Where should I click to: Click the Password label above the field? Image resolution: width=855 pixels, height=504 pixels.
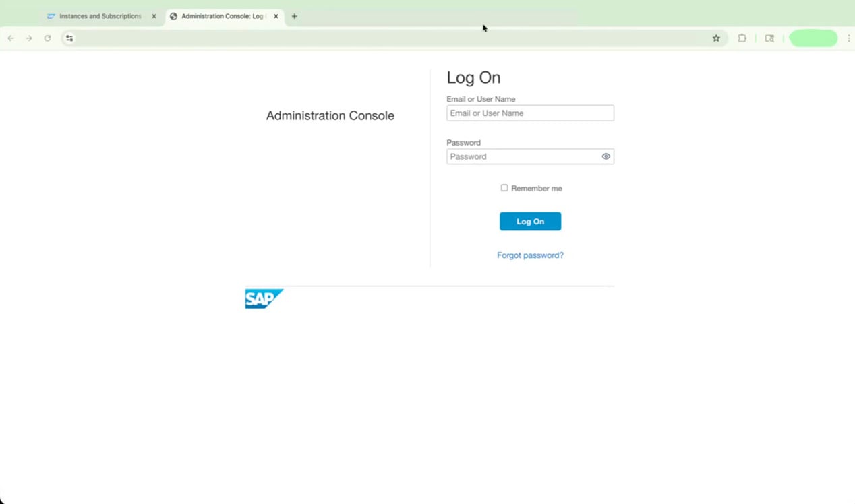pyautogui.click(x=463, y=143)
